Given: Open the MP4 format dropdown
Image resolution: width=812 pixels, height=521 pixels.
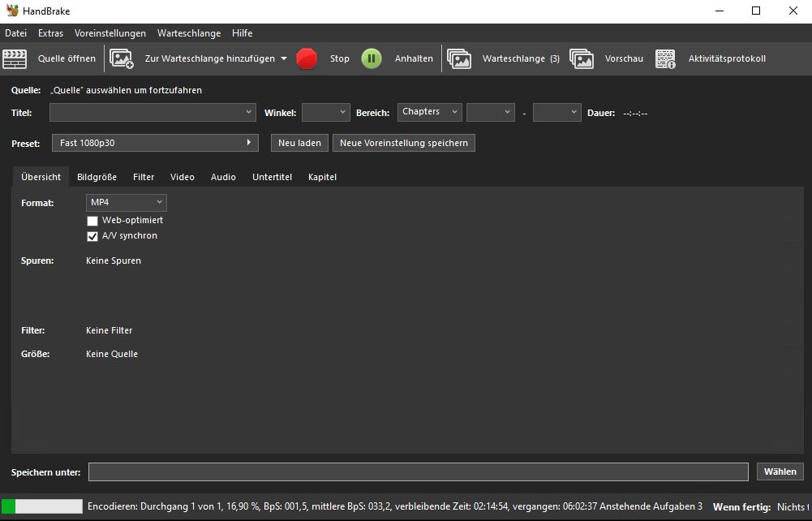Looking at the screenshot, I should pos(127,203).
